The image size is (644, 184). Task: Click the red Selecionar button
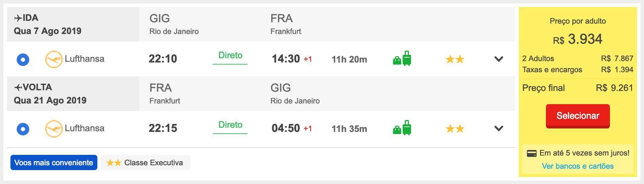pos(578,116)
